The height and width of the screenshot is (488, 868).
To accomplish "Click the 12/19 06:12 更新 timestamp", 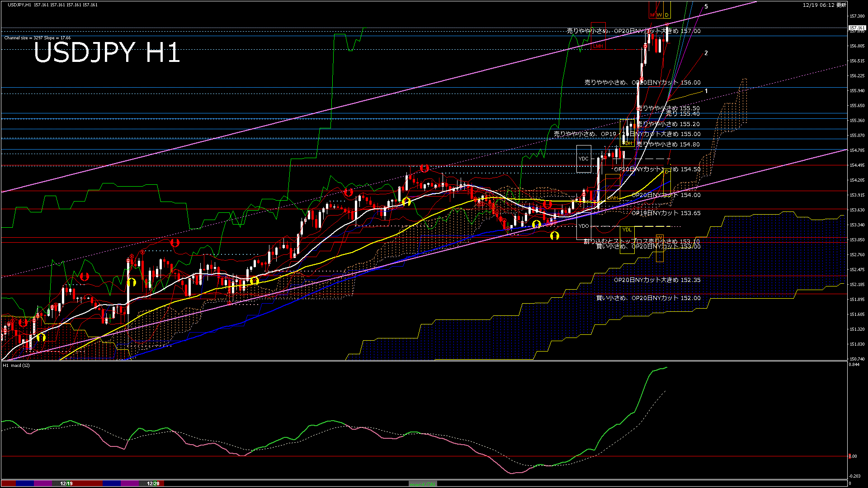I will 824,5.
